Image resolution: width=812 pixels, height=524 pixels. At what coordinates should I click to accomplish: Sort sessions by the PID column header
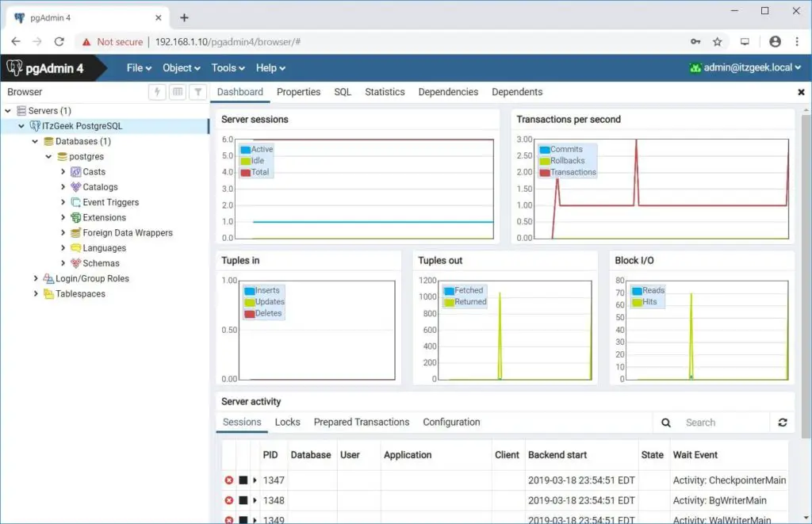point(270,454)
